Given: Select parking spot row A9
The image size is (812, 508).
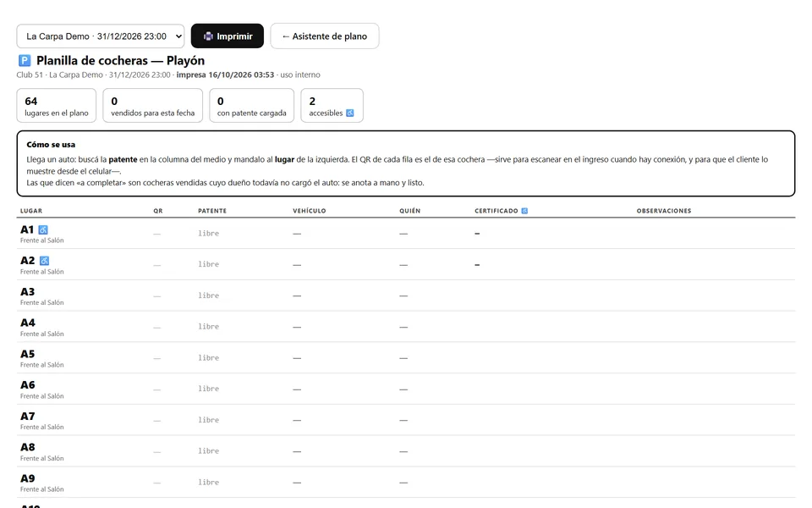Looking at the screenshot, I should [406, 482].
